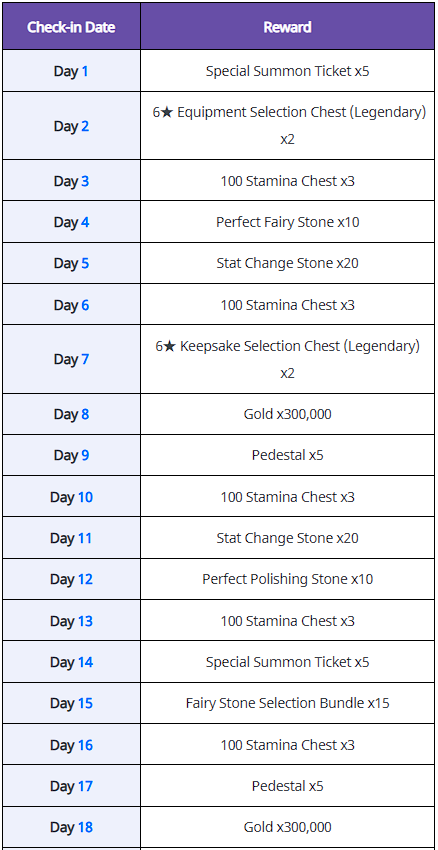This screenshot has height=850, width=438.
Task: Click Special Summon Ticket x5 on Day 1
Action: pos(287,71)
